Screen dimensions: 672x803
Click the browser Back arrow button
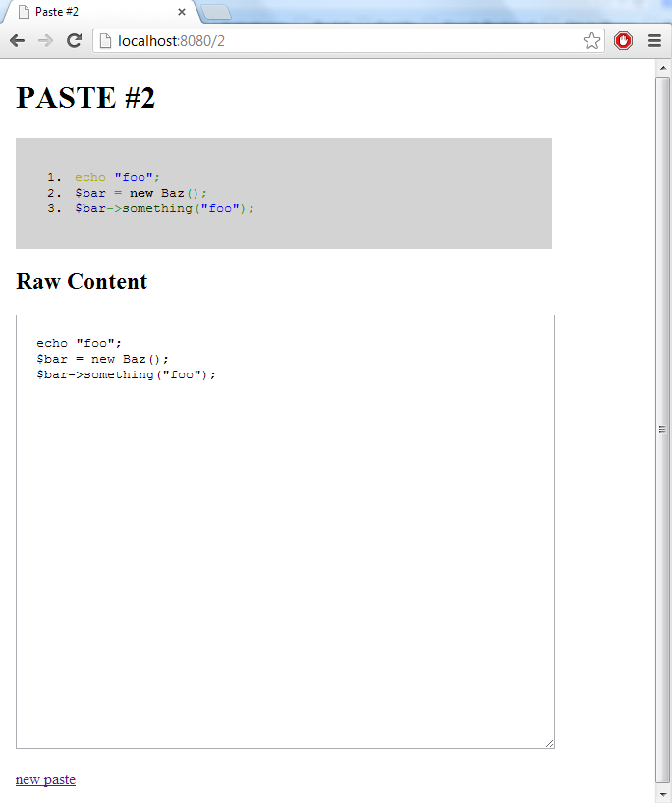(17, 40)
